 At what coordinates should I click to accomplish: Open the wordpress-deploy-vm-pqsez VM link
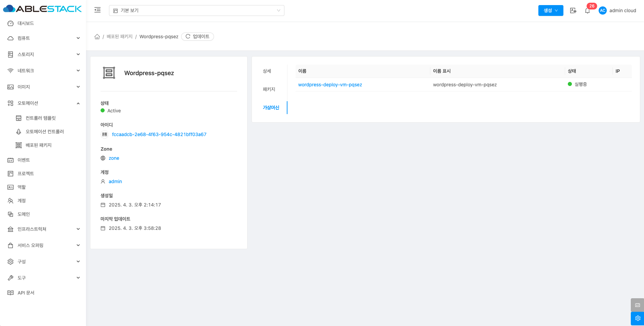(x=330, y=85)
